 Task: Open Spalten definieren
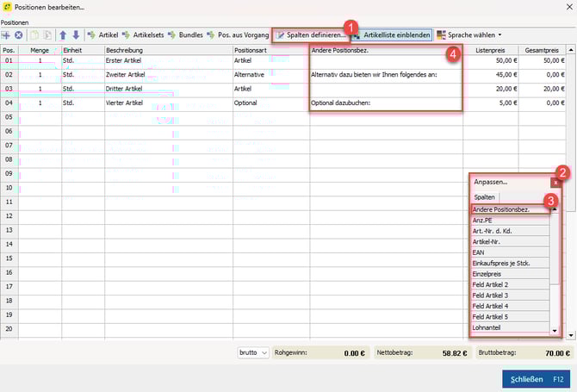(x=309, y=35)
